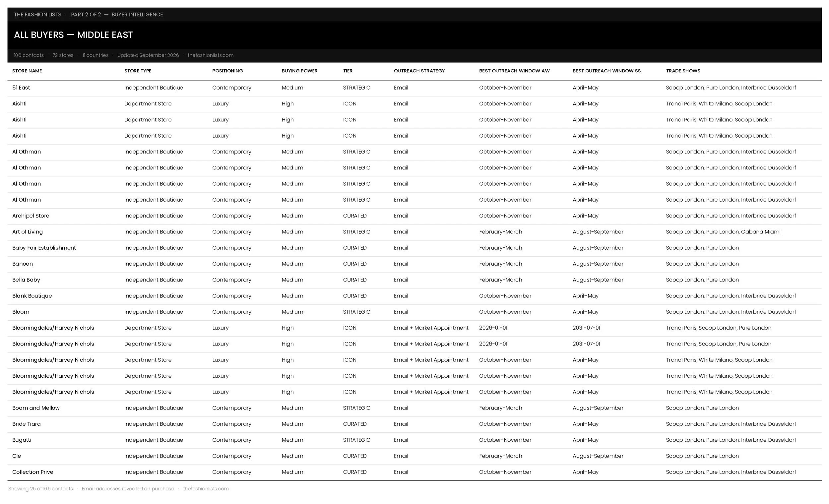
Task: Select the OUTREACH STRATEGY column header
Action: (x=419, y=71)
